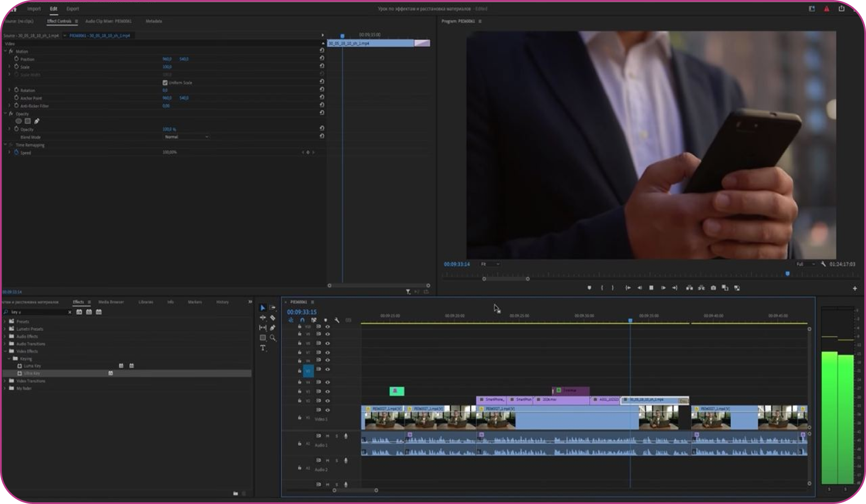The width and height of the screenshot is (866, 504).
Task: Solo the Audio 1 track
Action: [x=337, y=436]
